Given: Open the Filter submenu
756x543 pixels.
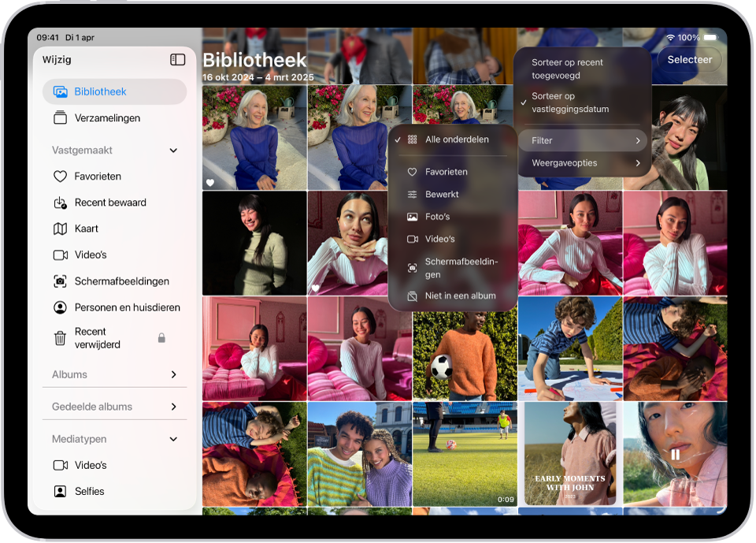Looking at the screenshot, I should click(583, 139).
